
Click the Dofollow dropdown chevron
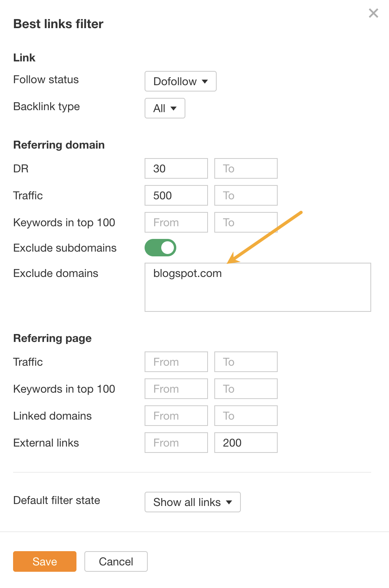click(205, 81)
